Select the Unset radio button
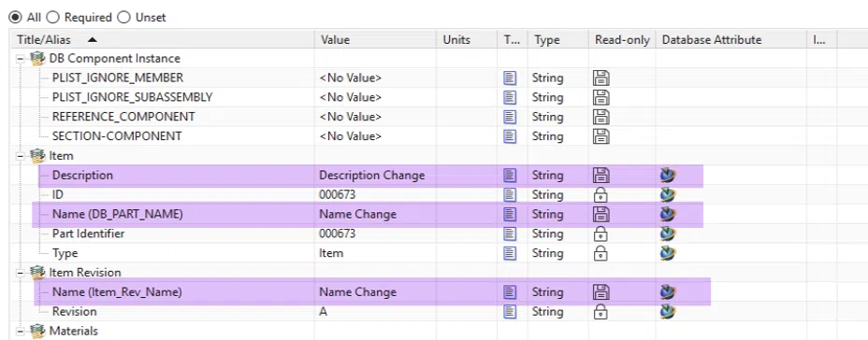Image resolution: width=868 pixels, height=340 pixels. (x=124, y=17)
